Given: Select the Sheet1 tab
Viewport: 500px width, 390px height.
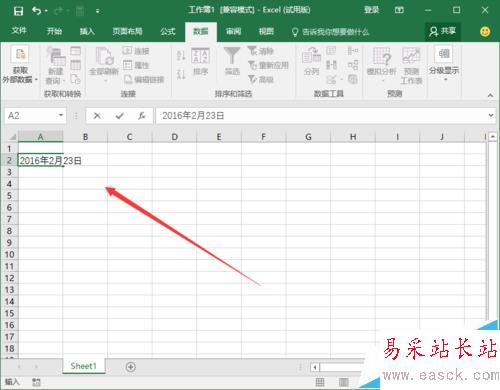Looking at the screenshot, I should [84, 366].
